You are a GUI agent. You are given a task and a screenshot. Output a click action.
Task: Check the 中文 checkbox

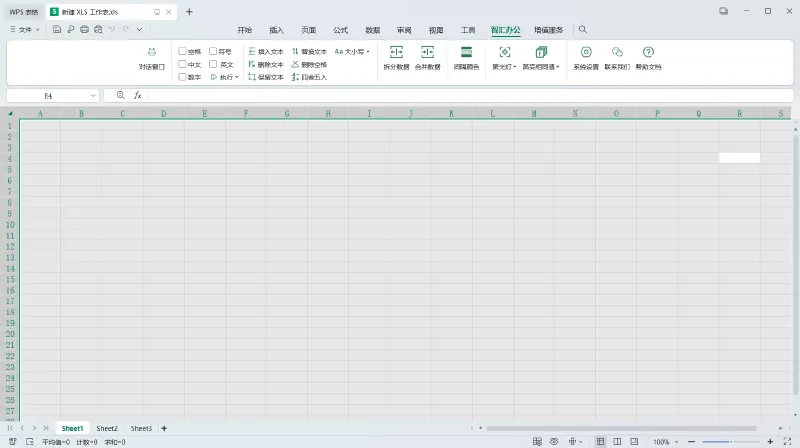pos(182,64)
